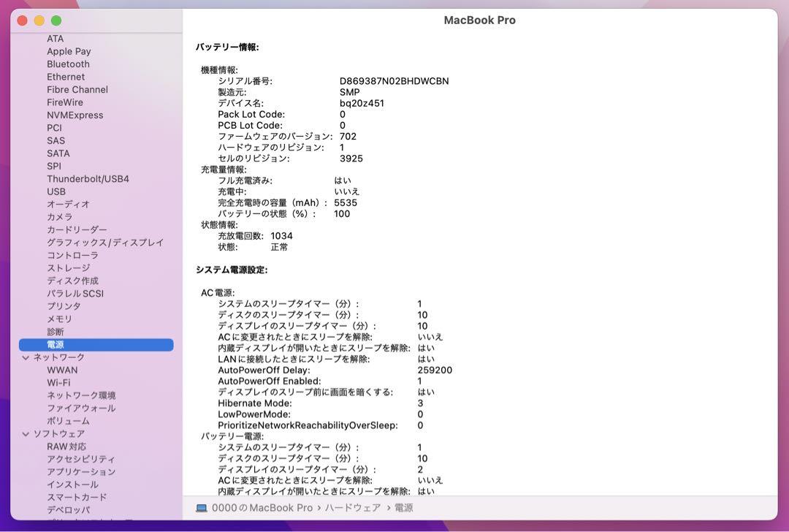The image size is (789, 532).
Task: Click the バッテリー情報 heading
Action: (x=227, y=47)
